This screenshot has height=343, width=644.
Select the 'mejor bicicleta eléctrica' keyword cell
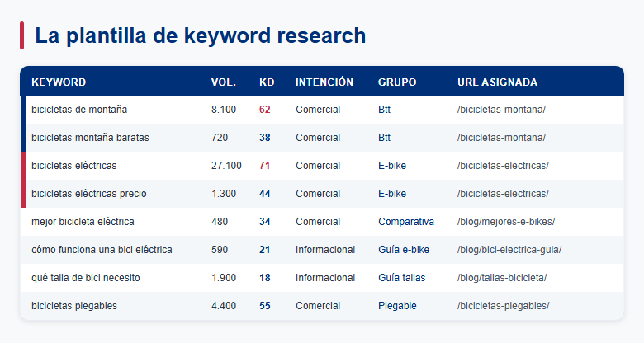tap(83, 222)
